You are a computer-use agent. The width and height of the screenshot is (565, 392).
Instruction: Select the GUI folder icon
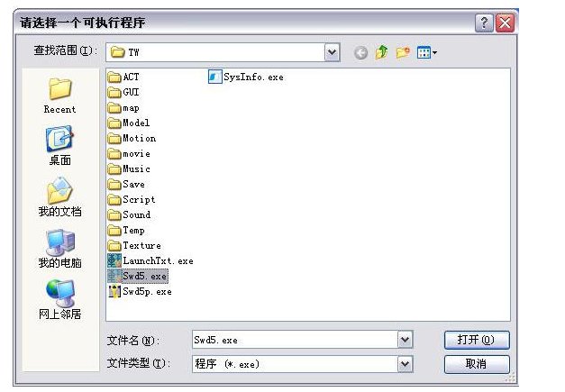tap(114, 93)
